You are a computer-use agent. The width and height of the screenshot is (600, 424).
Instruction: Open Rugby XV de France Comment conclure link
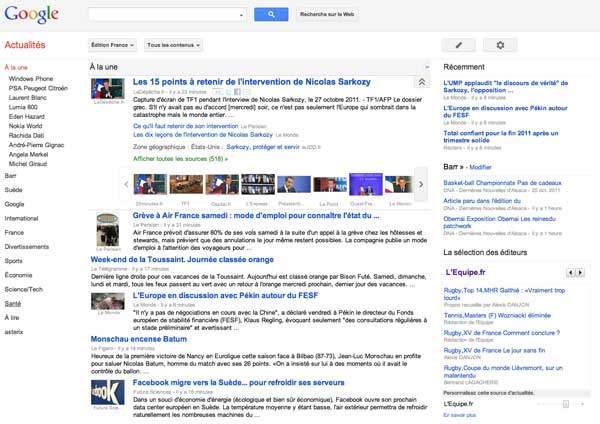(x=502, y=333)
